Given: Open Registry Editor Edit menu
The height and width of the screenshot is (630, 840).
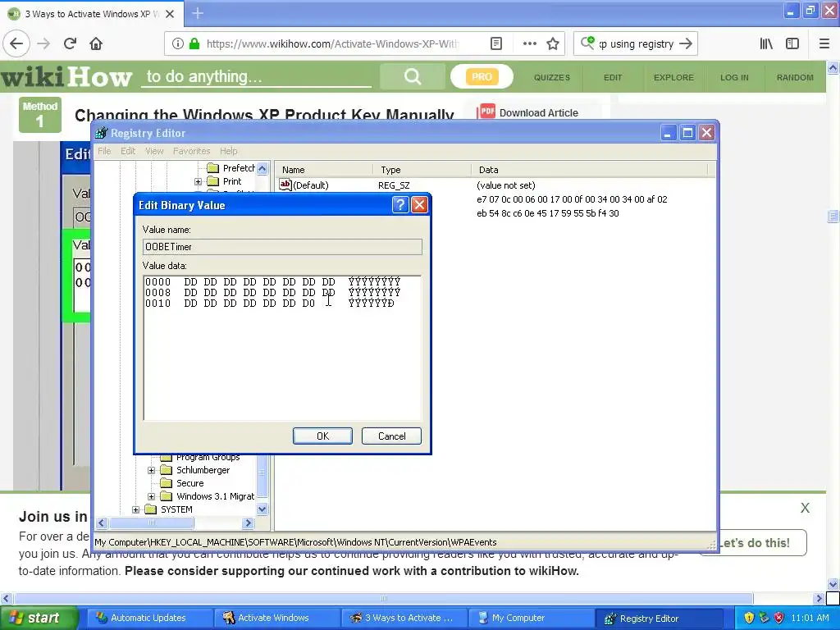Looking at the screenshot, I should [128, 151].
